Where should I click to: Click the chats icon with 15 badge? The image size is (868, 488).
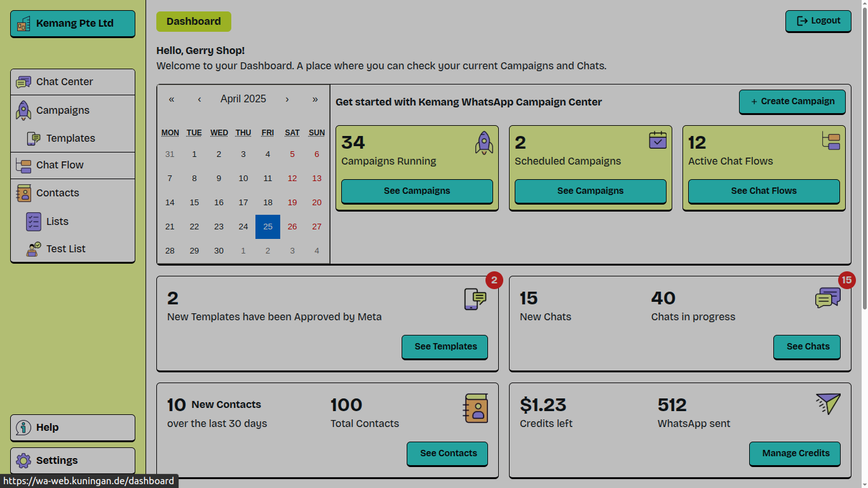(828, 297)
